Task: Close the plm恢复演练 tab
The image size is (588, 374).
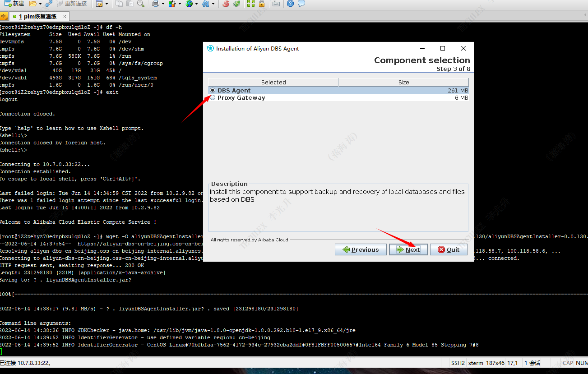Action: pyautogui.click(x=65, y=17)
